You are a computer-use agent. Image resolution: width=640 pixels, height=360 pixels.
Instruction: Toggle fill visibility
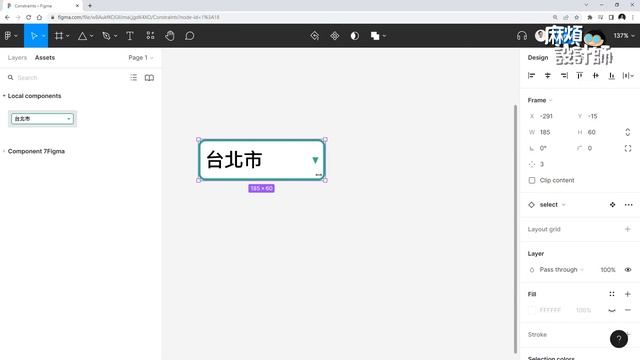[612, 310]
